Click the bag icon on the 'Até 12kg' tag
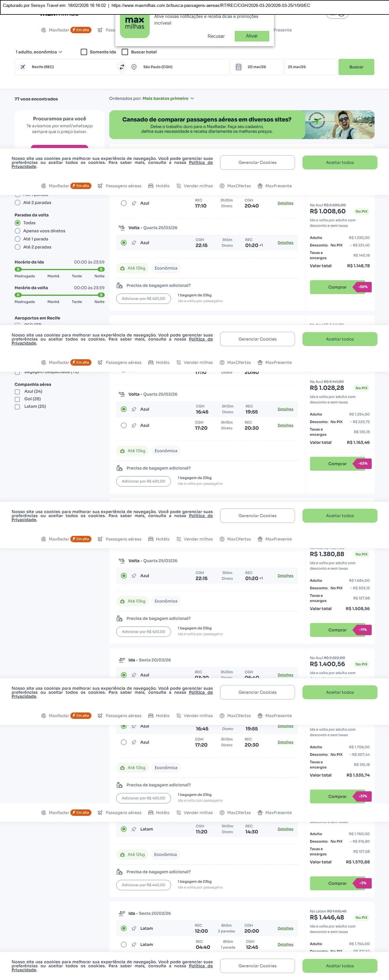The image size is (389, 980). pos(123,854)
